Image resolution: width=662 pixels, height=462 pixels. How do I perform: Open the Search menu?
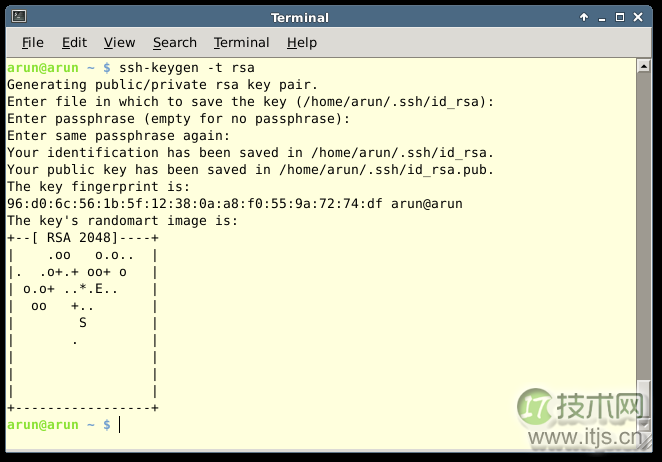175,42
